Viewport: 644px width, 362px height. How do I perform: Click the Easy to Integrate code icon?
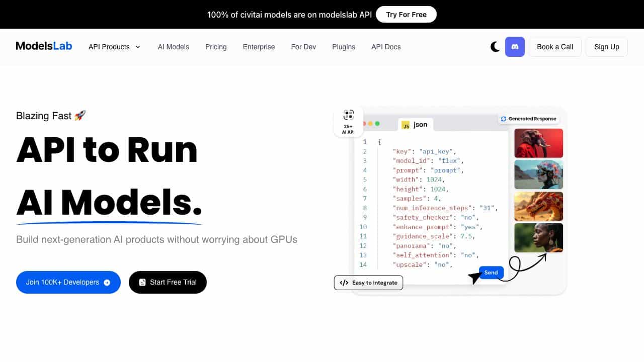click(344, 283)
